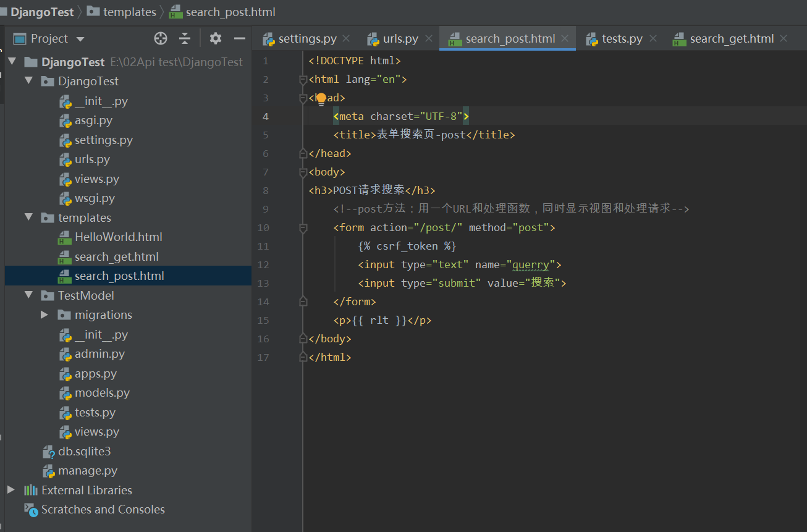807x532 pixels.
Task: Click the External Libraries icon
Action: coord(31,490)
